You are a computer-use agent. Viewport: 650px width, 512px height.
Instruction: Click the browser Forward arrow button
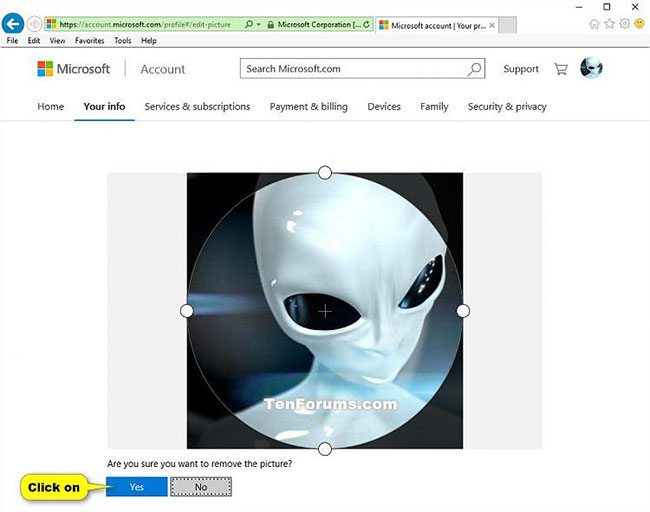tap(34, 24)
